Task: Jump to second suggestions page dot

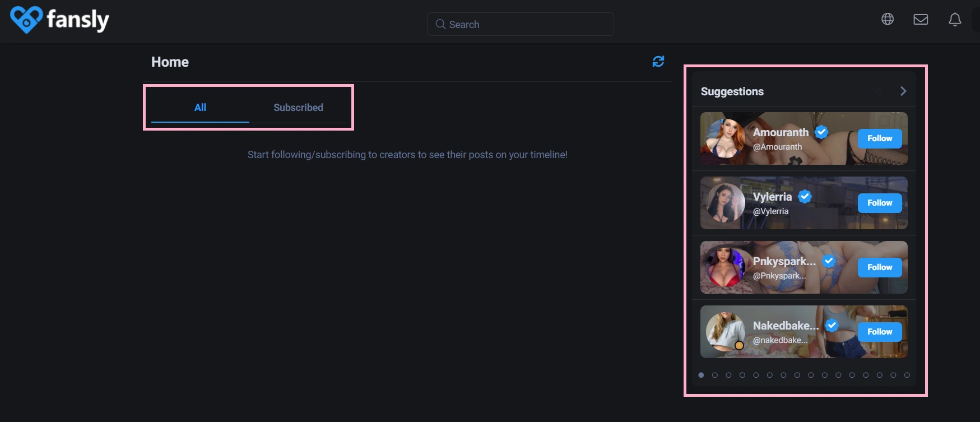Action: (715, 375)
